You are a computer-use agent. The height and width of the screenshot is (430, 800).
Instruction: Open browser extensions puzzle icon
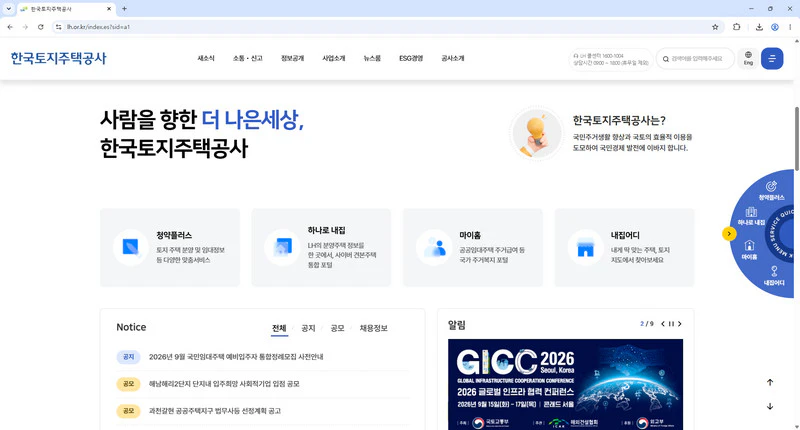(736, 27)
